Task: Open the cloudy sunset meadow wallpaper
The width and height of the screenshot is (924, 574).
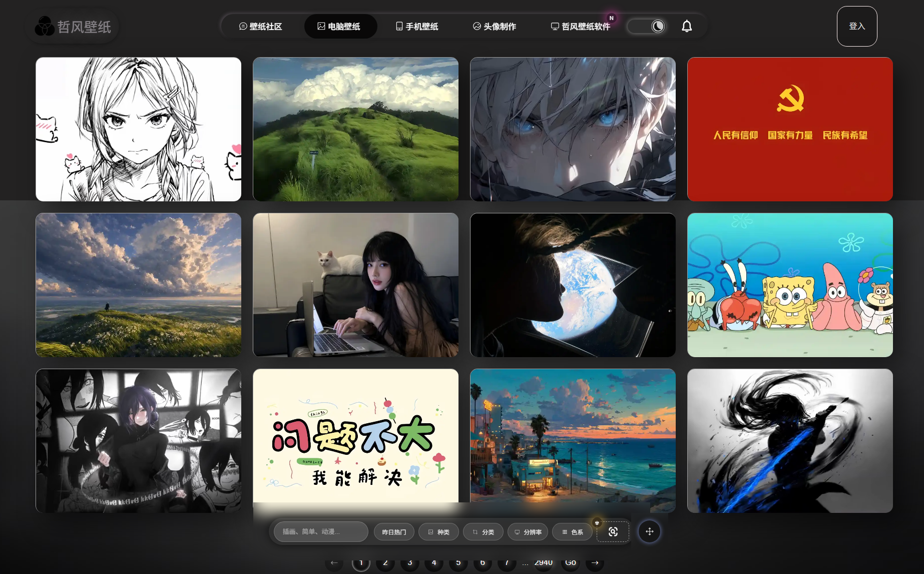Action: [139, 285]
